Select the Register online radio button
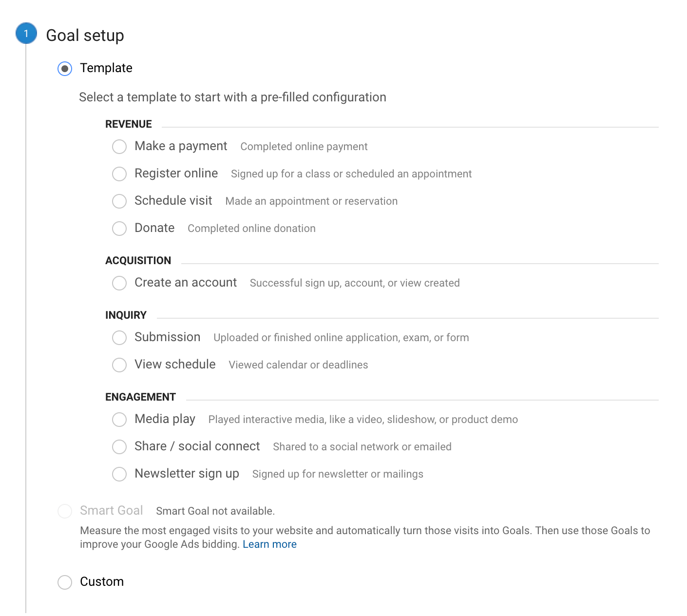 (119, 174)
